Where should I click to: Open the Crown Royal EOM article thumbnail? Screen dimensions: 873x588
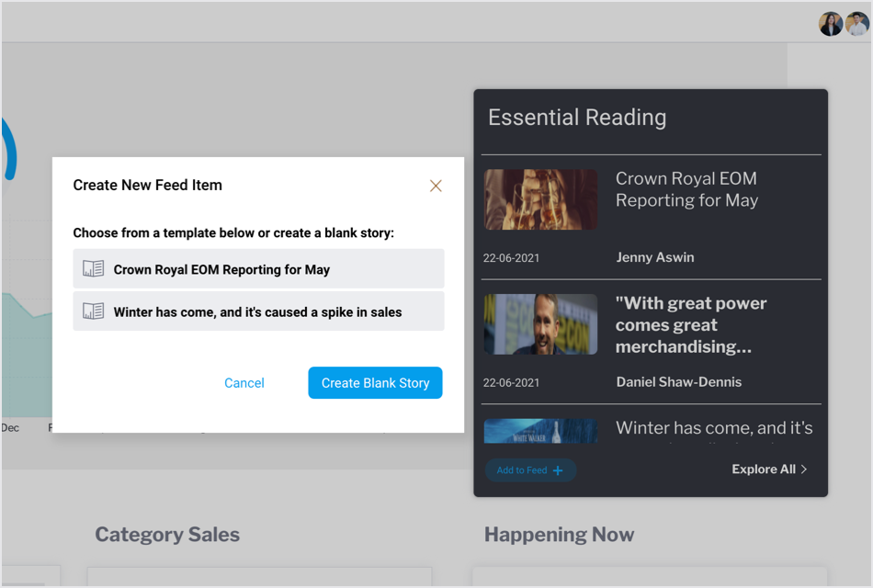tap(539, 199)
